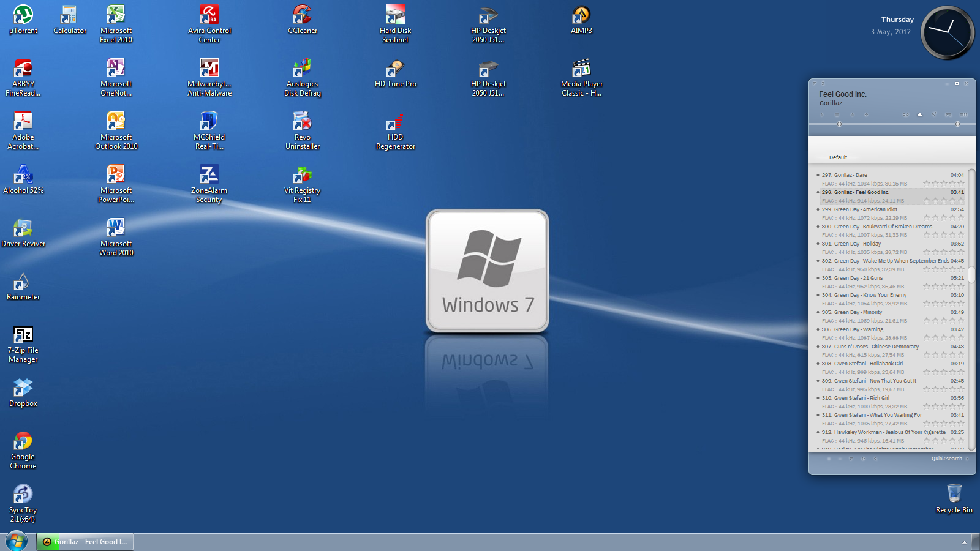Click the analog clock gadget
Screen dimensions: 980x551
click(948, 32)
